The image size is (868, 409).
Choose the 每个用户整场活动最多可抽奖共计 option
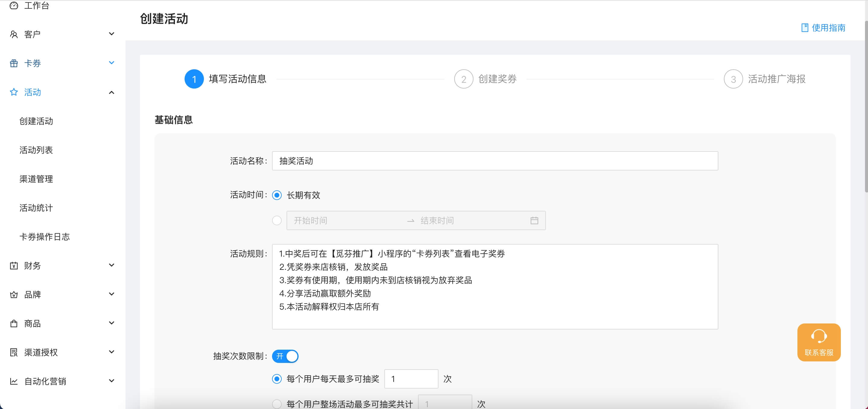pos(277,403)
